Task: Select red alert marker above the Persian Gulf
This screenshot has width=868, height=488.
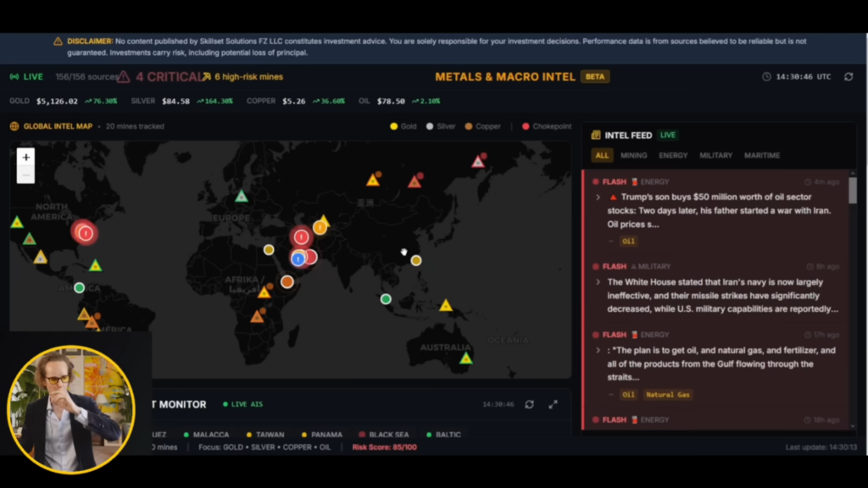Action: point(301,237)
